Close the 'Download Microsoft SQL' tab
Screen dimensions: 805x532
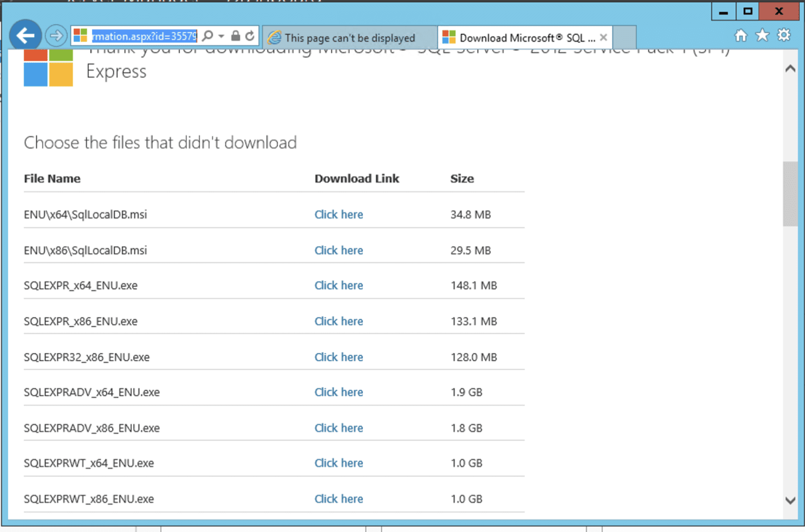(603, 37)
